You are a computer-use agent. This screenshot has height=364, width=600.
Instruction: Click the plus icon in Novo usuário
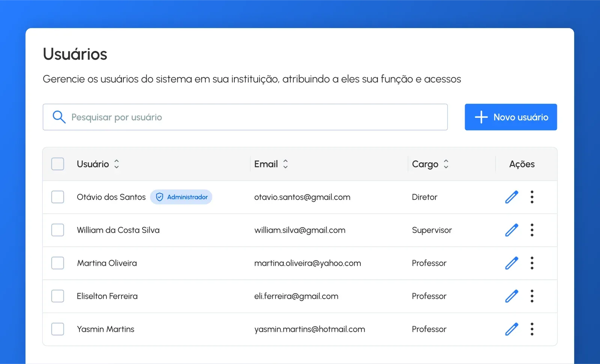click(481, 117)
